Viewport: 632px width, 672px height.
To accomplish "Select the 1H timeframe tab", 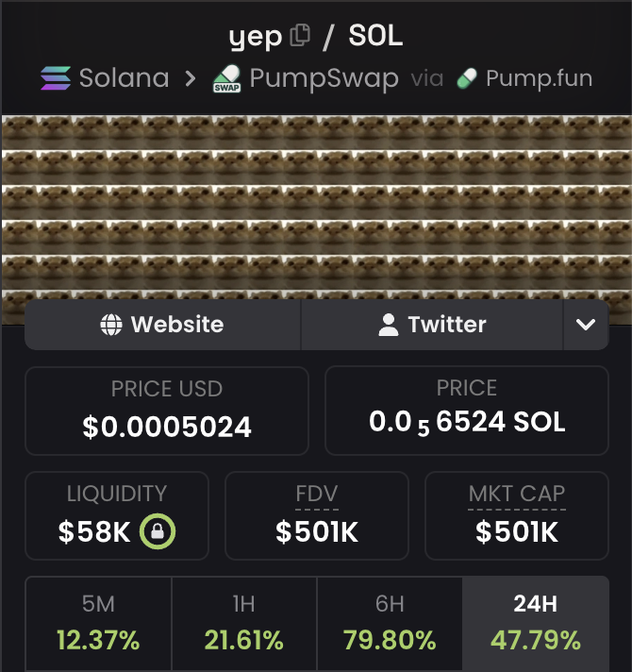I will click(244, 624).
